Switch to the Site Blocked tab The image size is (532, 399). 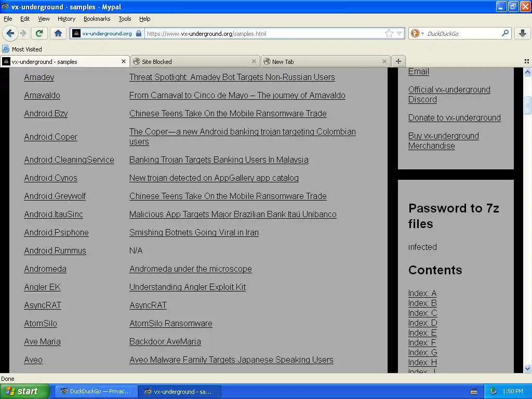(x=195, y=61)
